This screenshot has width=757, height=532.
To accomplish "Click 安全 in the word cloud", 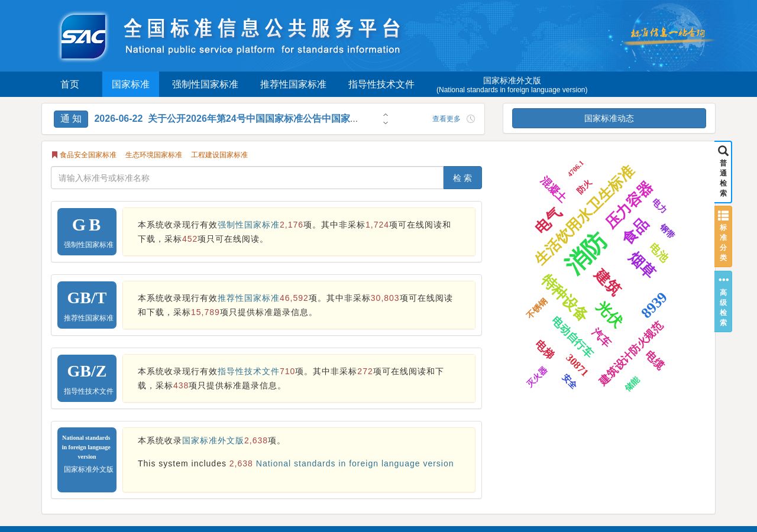I will tap(569, 381).
